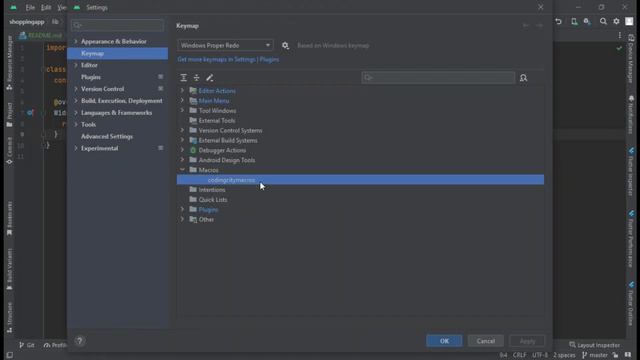Open the Windows Proper Redo keymap dropdown
Image resolution: width=640 pixels, height=360 pixels.
pyautogui.click(x=225, y=45)
